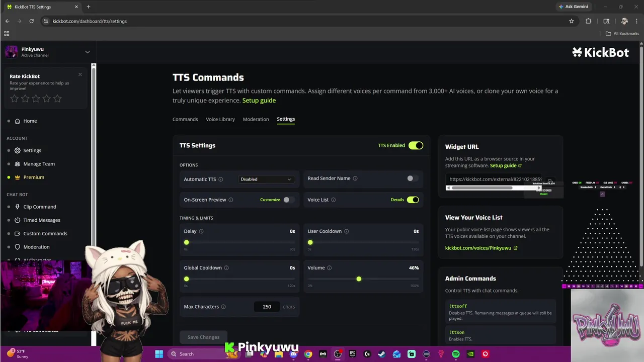Open Discord from the taskbar
Screen dimensions: 644x362
(293, 354)
